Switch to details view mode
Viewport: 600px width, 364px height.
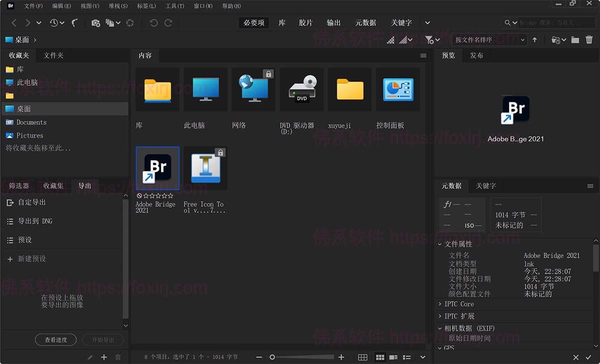pyautogui.click(x=393, y=357)
